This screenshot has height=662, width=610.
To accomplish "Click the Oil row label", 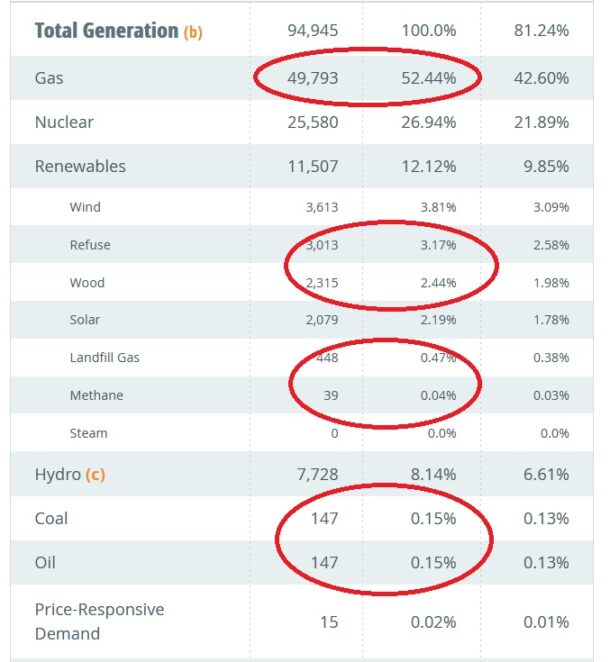I will click(x=45, y=563).
